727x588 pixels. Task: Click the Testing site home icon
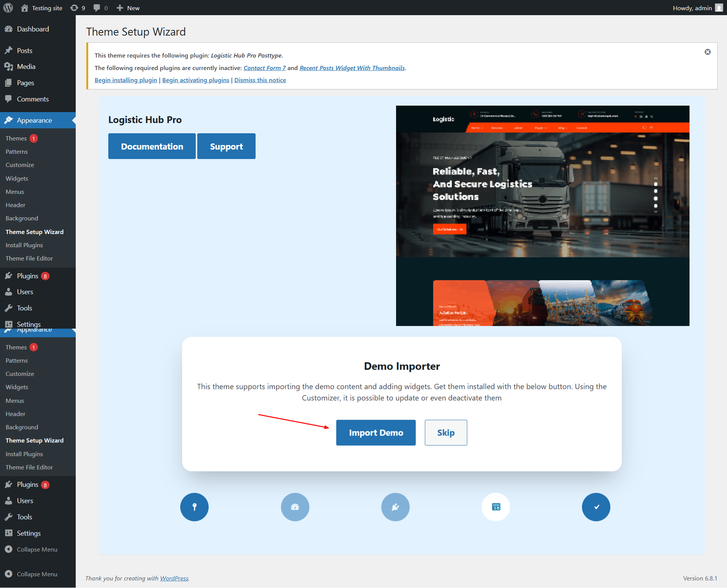tap(25, 8)
